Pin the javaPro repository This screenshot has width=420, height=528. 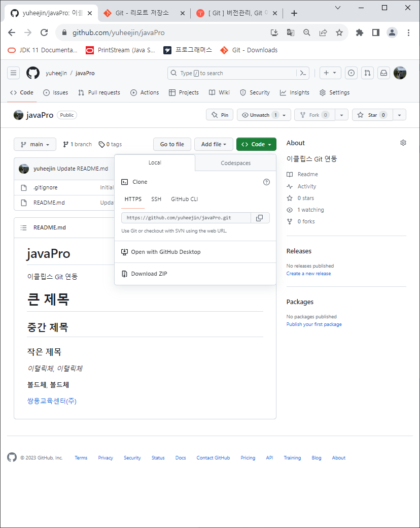(x=220, y=115)
